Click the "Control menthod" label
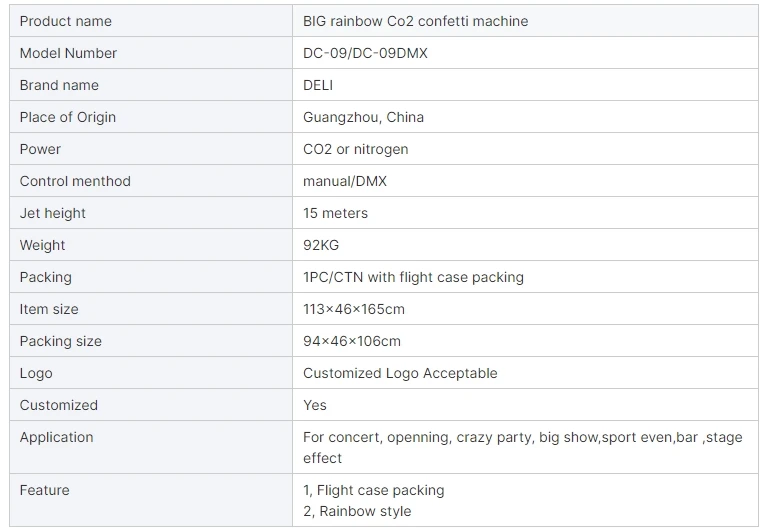Screen dimensions: 765x532 75,181
